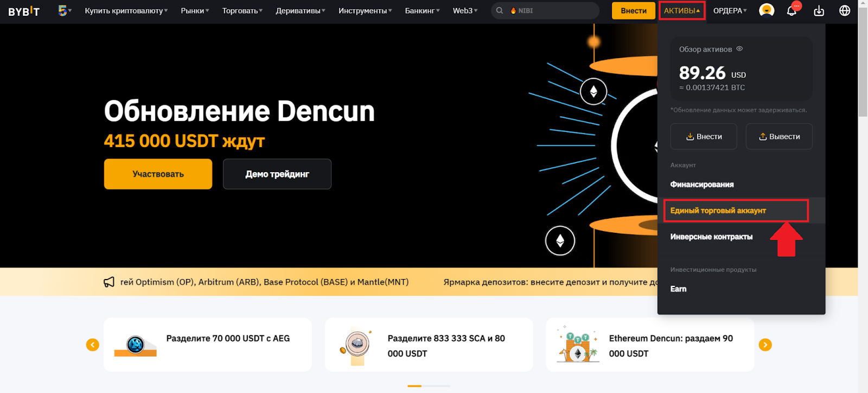The height and width of the screenshot is (393, 868).
Task: Click the carousel page indicator
Action: pyautogui.click(x=429, y=386)
